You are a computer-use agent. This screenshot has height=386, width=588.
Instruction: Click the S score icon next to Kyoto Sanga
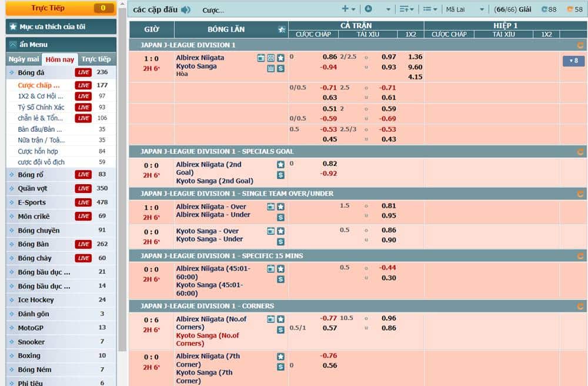(280, 68)
